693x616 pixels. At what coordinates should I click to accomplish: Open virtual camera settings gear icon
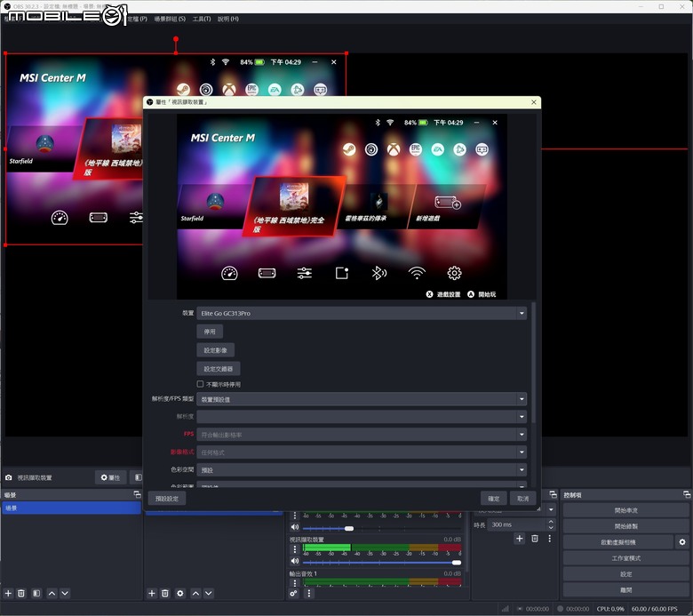pos(682,541)
